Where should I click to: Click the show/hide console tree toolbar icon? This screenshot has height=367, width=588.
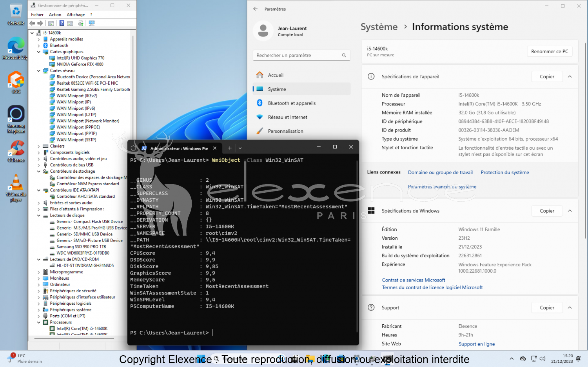tap(51, 24)
